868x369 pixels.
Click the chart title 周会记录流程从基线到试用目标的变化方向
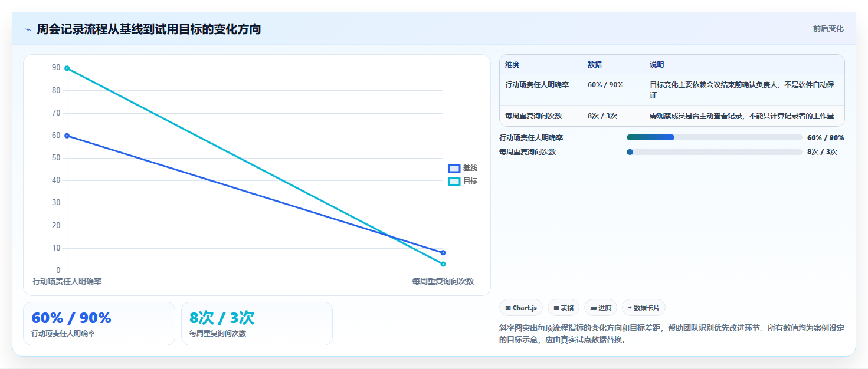149,29
